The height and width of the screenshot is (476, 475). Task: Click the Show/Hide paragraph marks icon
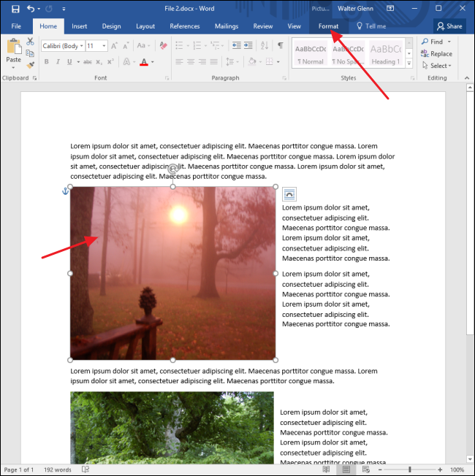[280, 46]
